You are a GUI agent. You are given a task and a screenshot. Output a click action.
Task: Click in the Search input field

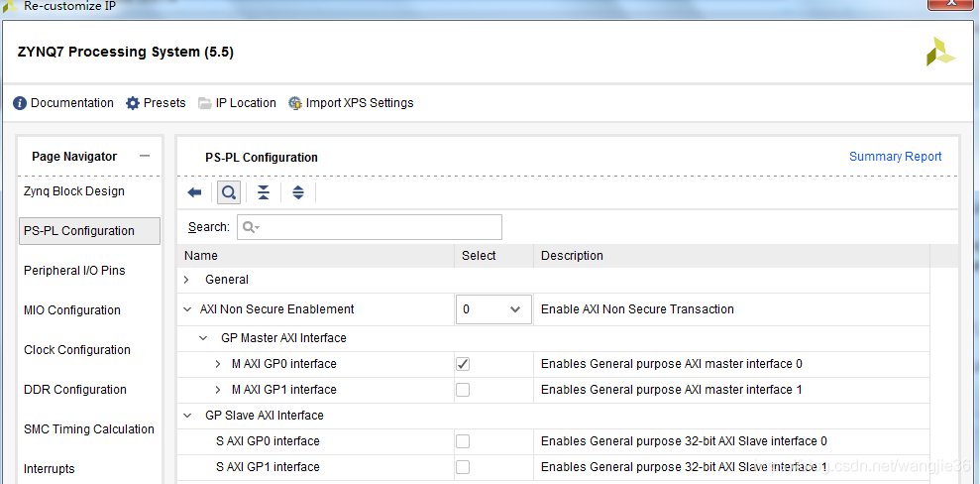[370, 227]
